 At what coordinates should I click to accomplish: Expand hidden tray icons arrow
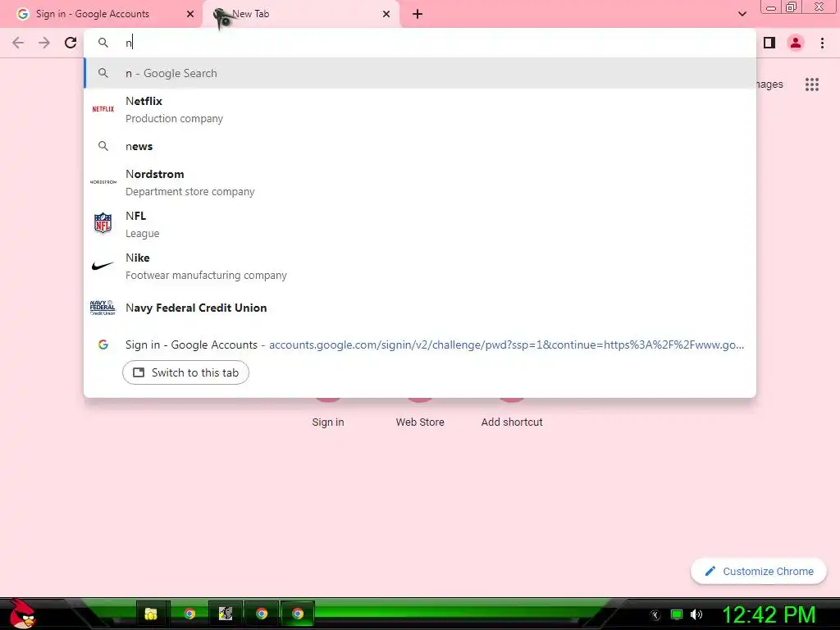point(655,615)
